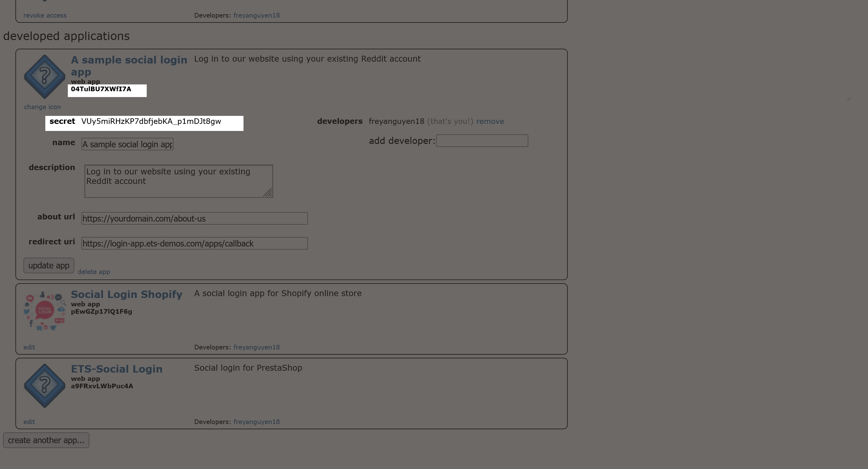Click 'create another app...' button
Viewport: 868px width, 469px height.
[x=46, y=440]
